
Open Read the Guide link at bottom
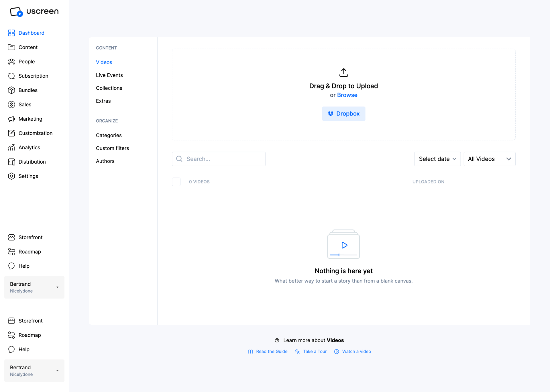point(272,351)
